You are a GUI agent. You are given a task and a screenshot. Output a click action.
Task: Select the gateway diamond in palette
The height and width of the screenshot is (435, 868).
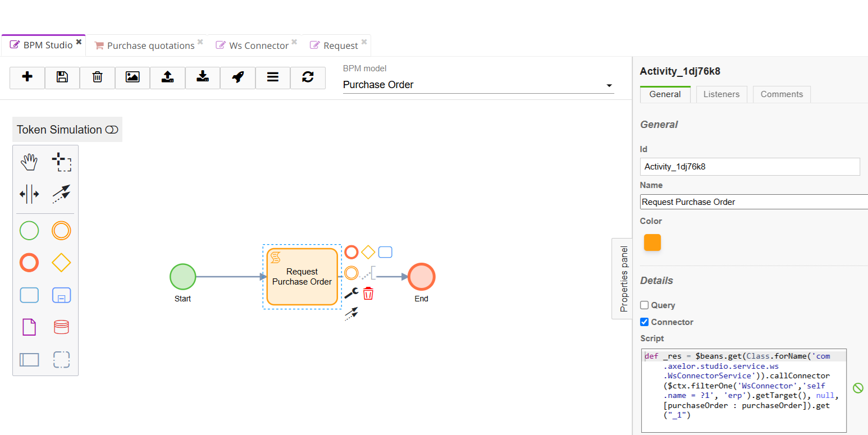(x=61, y=263)
